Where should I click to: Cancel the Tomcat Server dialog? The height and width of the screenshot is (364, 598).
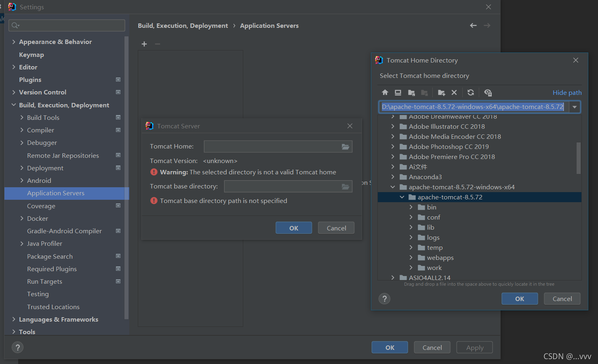click(336, 228)
